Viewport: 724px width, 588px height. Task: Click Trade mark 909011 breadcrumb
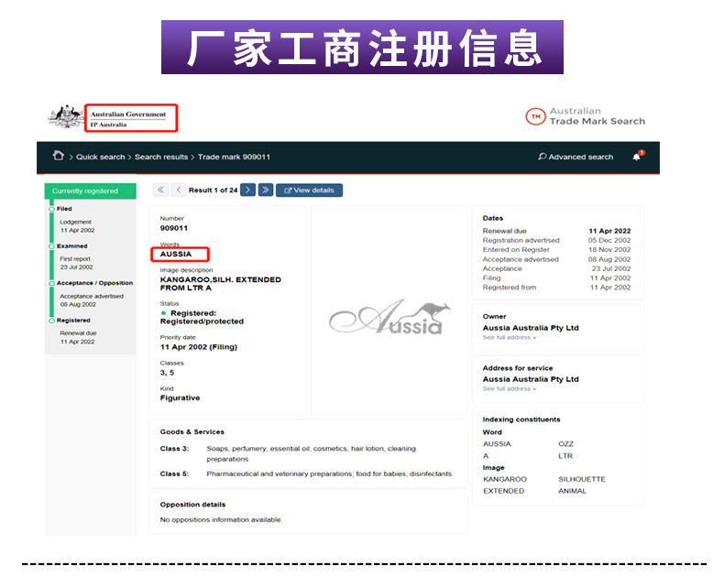[234, 157]
